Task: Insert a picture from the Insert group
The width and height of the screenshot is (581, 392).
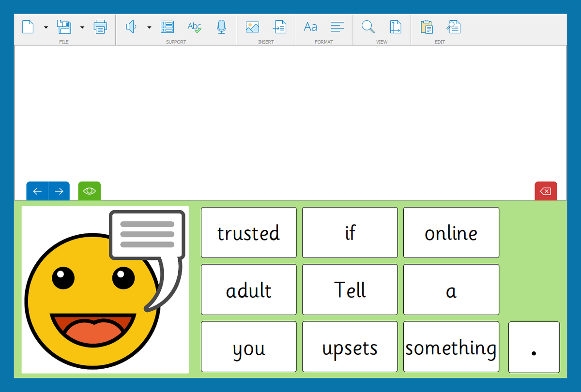Action: coord(252,27)
